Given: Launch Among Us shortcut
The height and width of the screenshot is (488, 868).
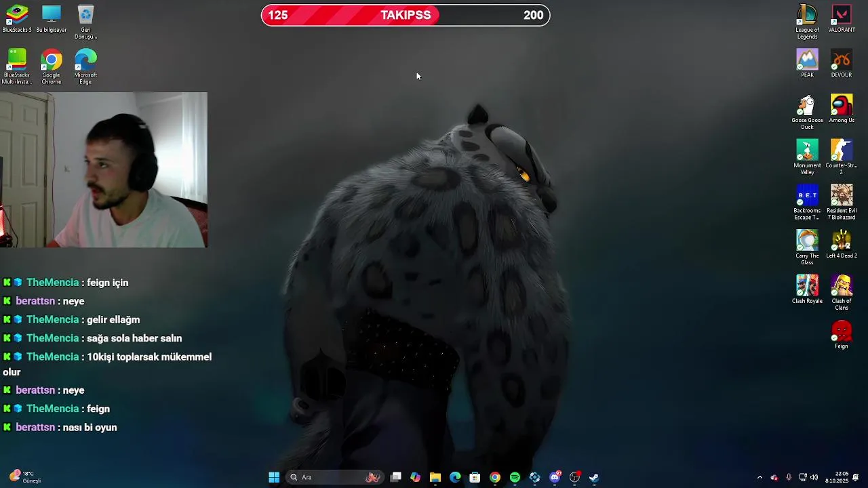Looking at the screenshot, I should (842, 108).
